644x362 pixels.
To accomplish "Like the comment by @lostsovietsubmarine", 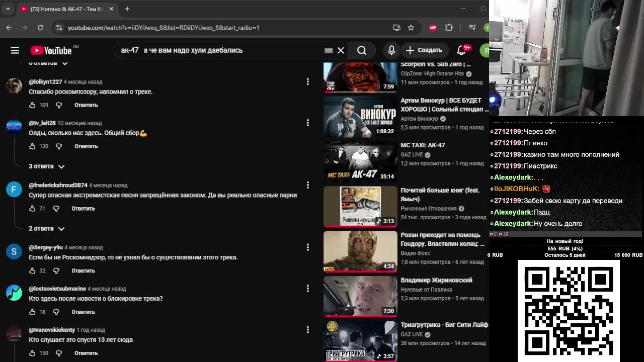I will [32, 312].
